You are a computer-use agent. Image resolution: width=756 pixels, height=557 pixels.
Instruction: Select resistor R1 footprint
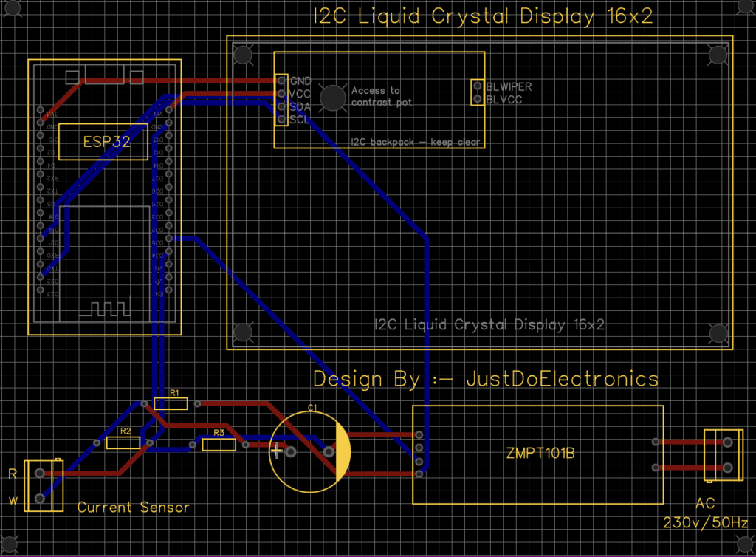[x=171, y=403]
